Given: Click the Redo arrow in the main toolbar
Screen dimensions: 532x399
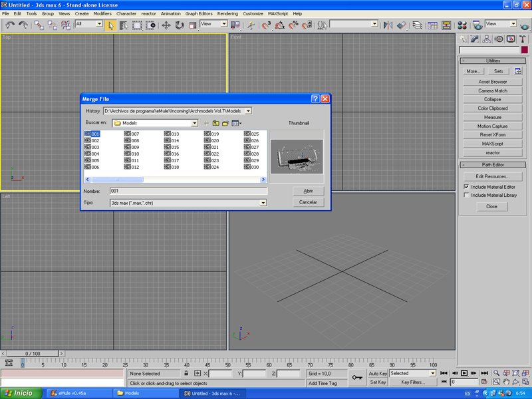Looking at the screenshot, I should click(x=23, y=25).
